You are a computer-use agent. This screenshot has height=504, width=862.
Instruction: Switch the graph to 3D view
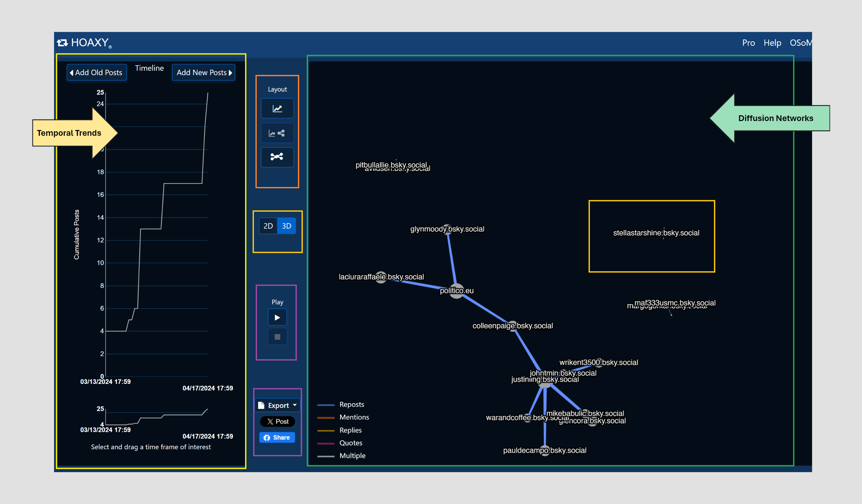(286, 226)
